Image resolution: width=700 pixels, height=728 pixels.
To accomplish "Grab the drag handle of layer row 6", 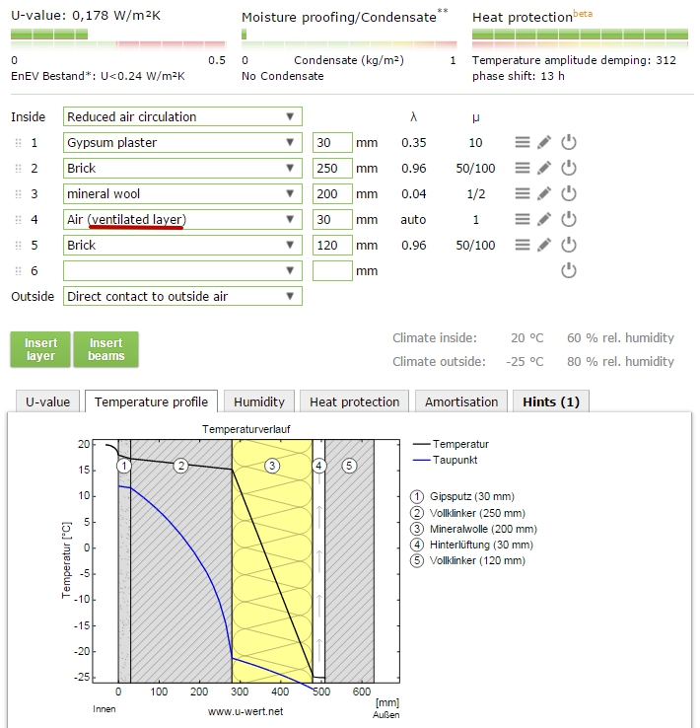I will coord(18,270).
